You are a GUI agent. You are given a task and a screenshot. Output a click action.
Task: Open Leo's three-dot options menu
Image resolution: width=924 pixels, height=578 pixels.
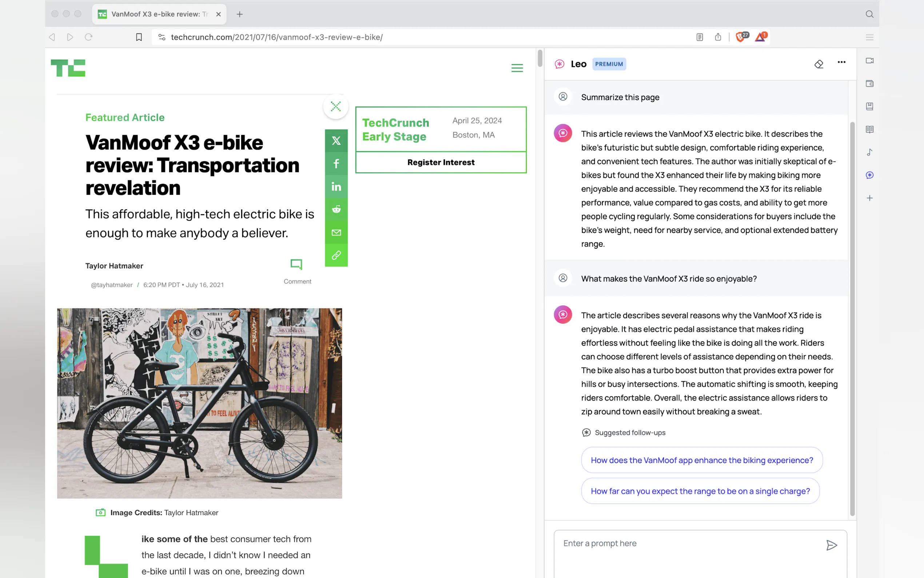(x=841, y=62)
